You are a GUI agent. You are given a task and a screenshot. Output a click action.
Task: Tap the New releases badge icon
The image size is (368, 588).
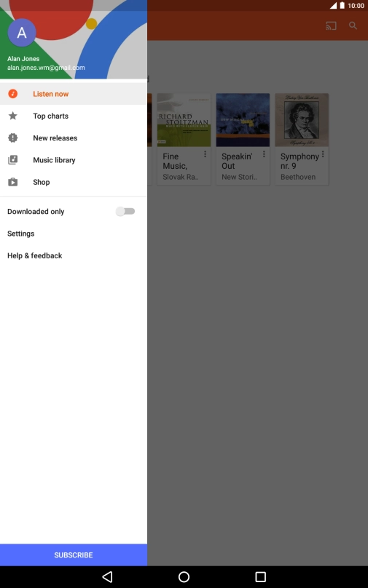coord(13,138)
